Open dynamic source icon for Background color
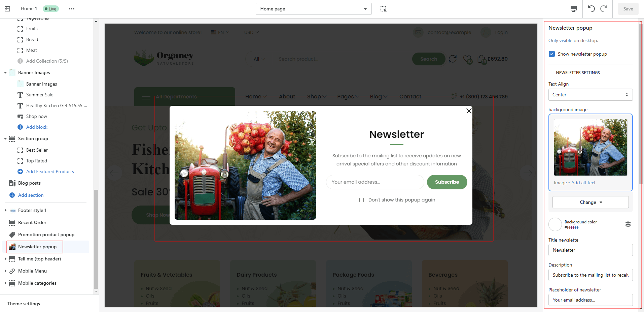Screen dimensions: 644x312 [628, 224]
